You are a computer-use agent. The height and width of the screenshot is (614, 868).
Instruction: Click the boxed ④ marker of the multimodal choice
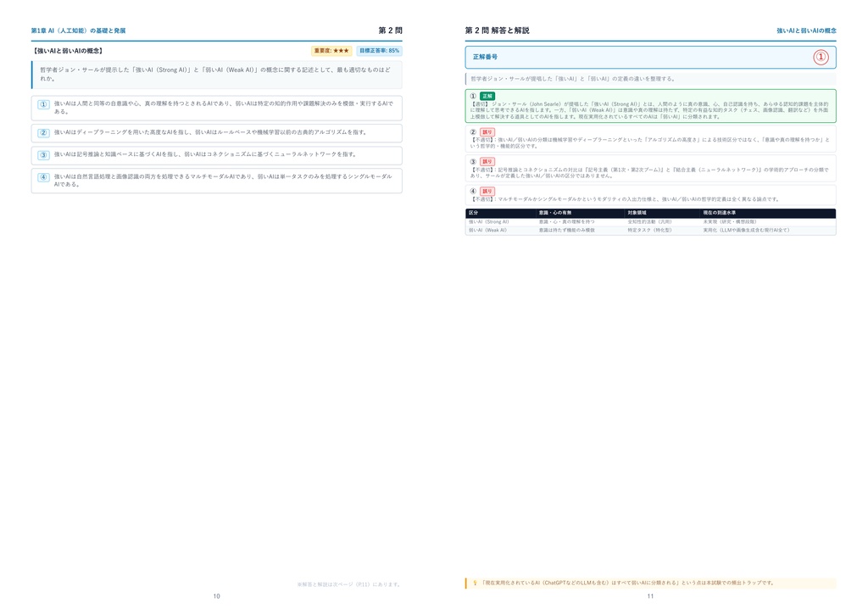pos(44,177)
